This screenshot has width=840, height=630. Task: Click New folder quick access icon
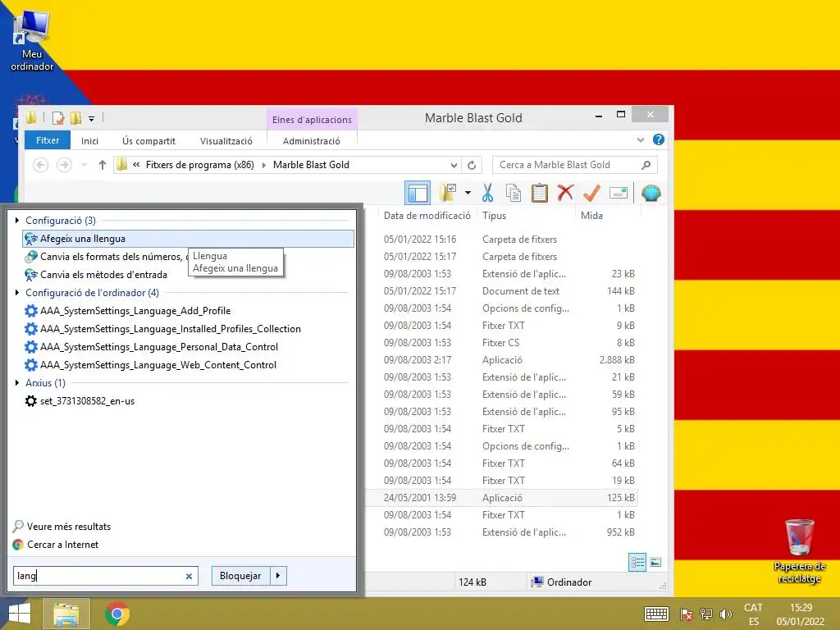click(75, 118)
